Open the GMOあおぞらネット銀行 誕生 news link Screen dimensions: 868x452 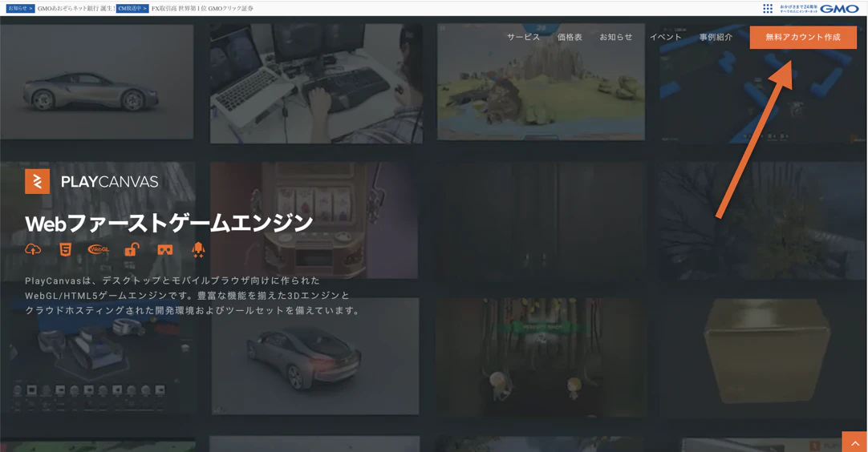(76, 8)
